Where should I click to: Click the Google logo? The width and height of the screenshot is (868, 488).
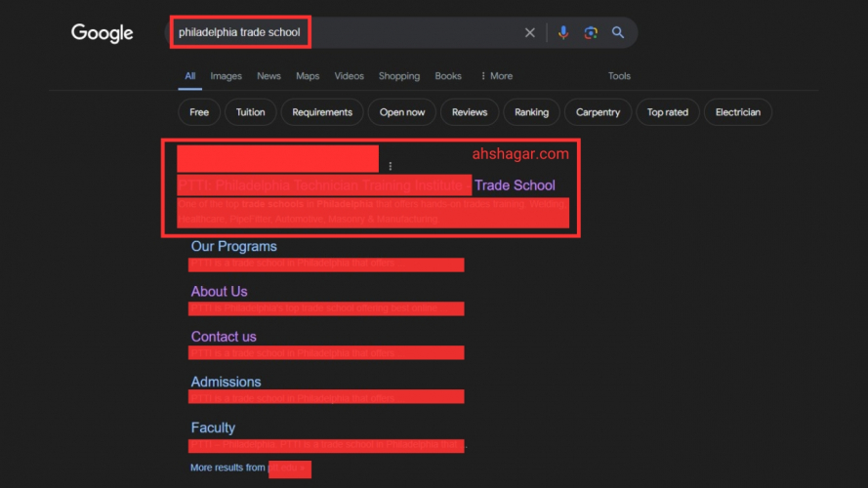pyautogui.click(x=102, y=32)
